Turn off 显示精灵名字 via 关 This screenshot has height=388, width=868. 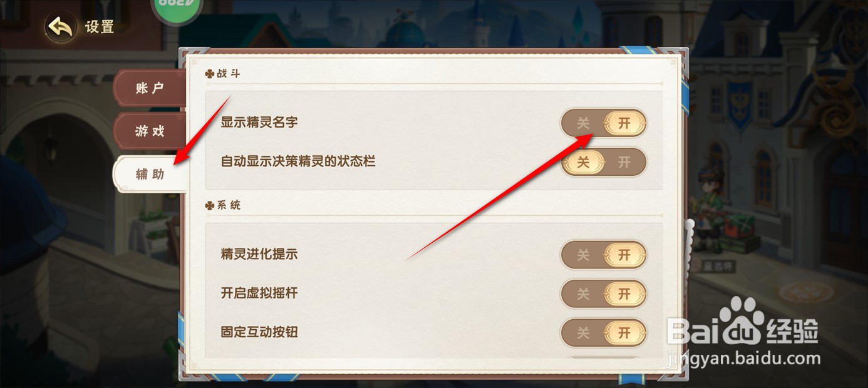[x=583, y=123]
